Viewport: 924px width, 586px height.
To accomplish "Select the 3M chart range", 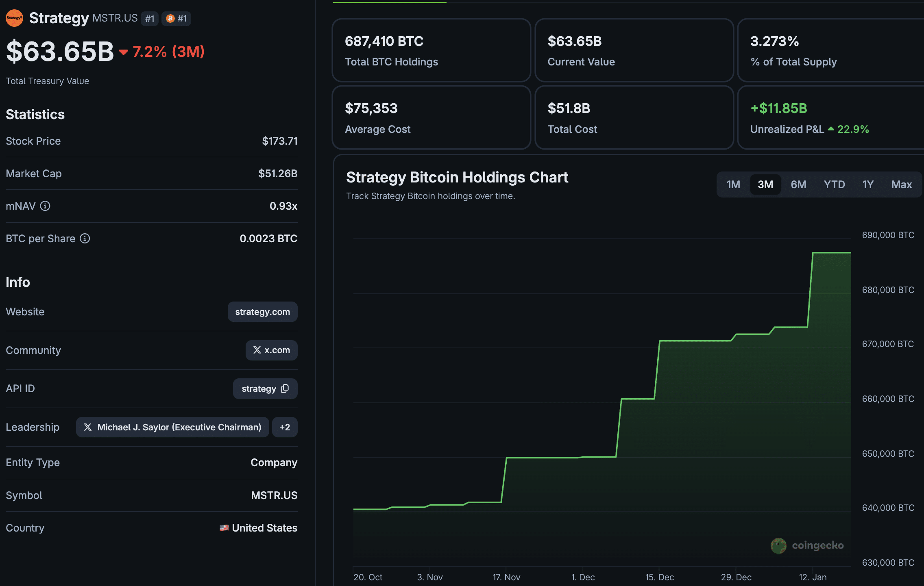I will [765, 184].
